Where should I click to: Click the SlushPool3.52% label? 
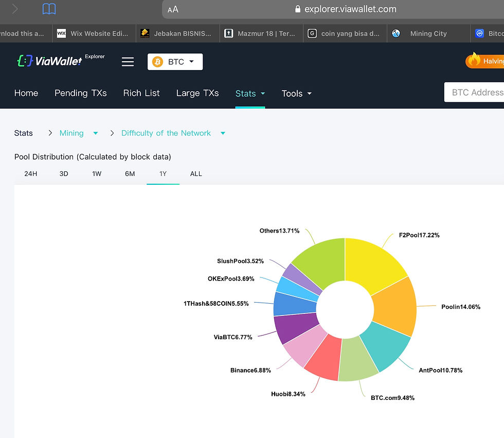240,261
